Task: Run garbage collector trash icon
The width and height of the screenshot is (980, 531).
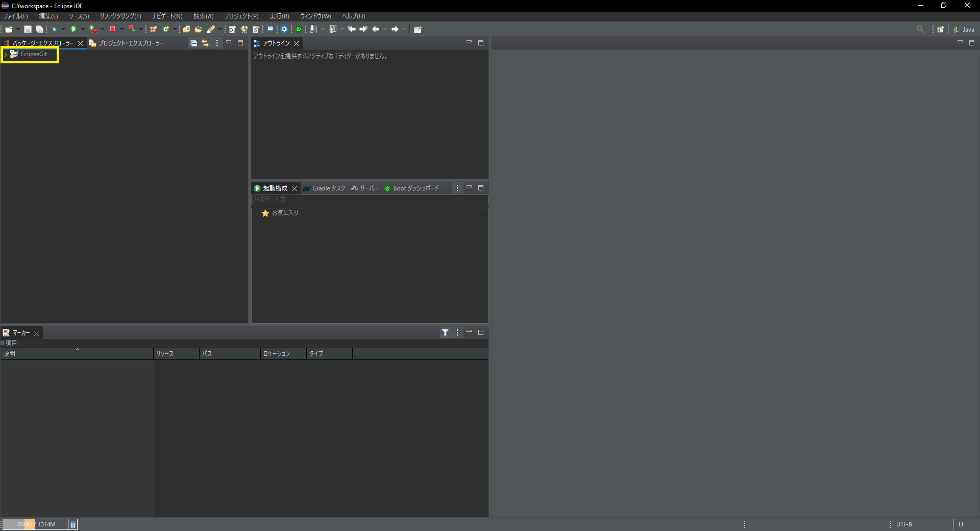Action: [x=73, y=524]
